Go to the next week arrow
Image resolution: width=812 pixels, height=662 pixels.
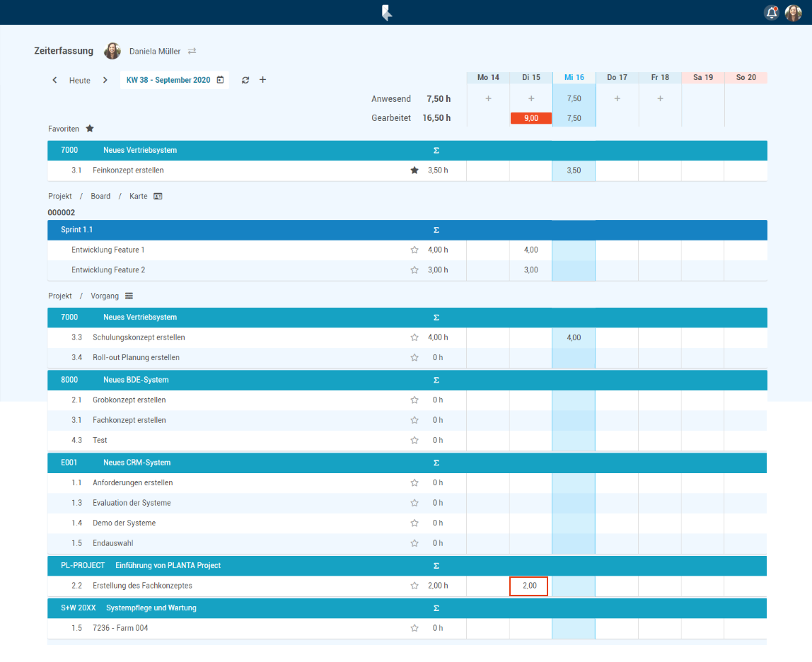point(105,80)
